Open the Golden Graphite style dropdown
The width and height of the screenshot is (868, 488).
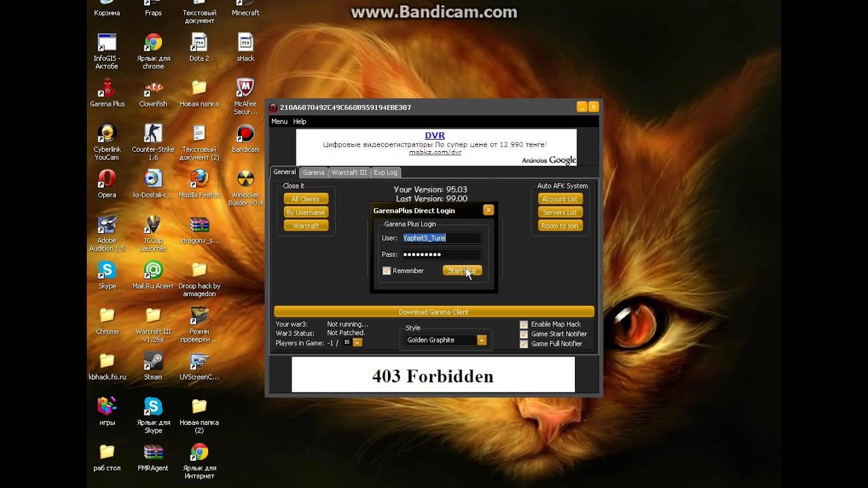point(481,340)
